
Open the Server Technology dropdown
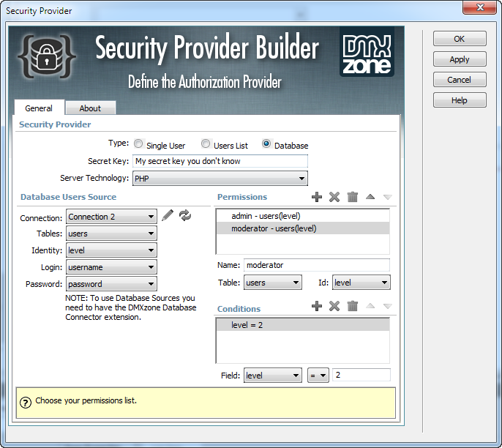coord(220,179)
